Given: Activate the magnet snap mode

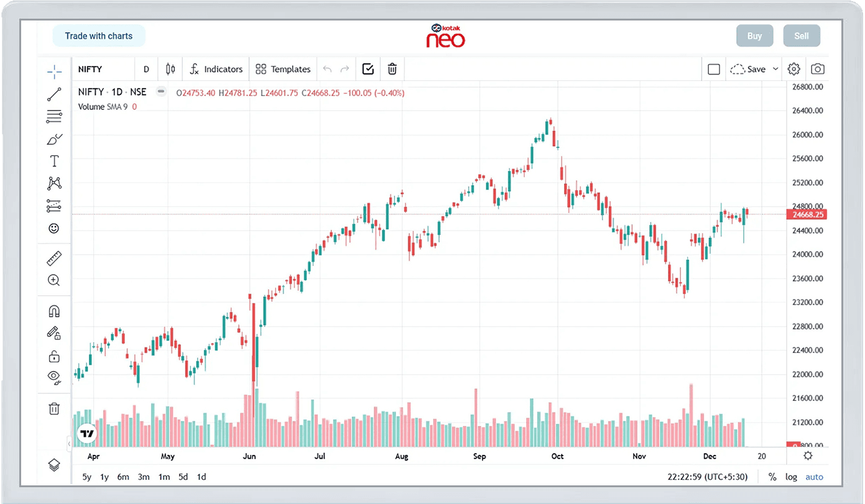Looking at the screenshot, I should [x=54, y=311].
